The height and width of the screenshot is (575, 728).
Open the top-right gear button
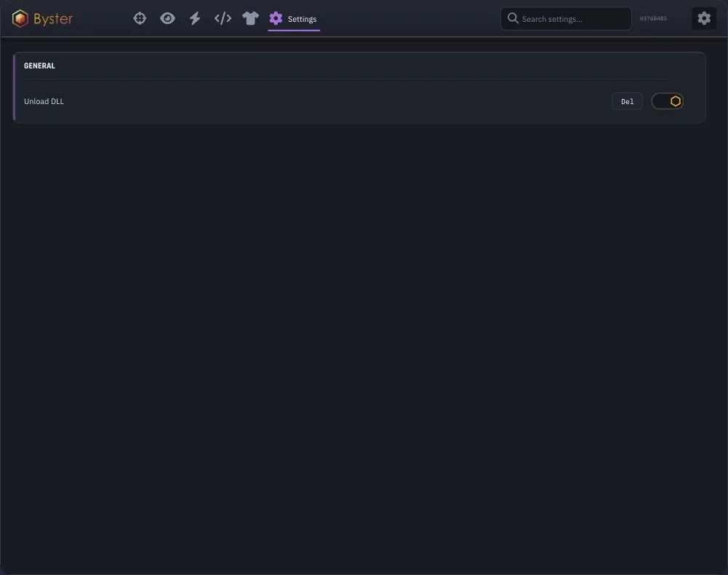(704, 19)
